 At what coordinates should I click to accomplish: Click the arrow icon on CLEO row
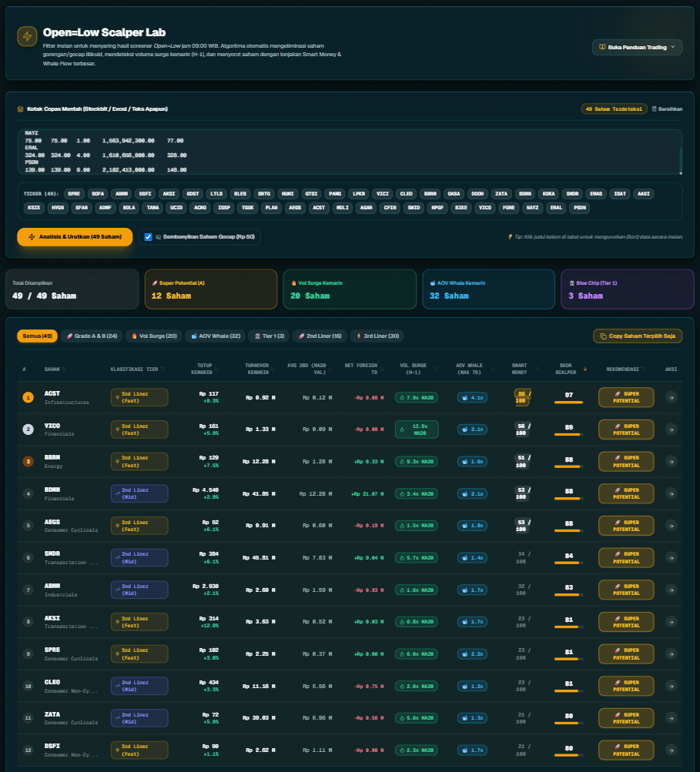pos(671,686)
